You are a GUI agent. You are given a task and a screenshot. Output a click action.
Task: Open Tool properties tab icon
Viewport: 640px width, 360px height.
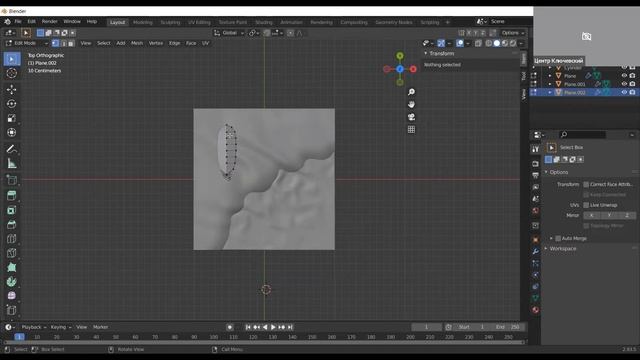point(536,149)
